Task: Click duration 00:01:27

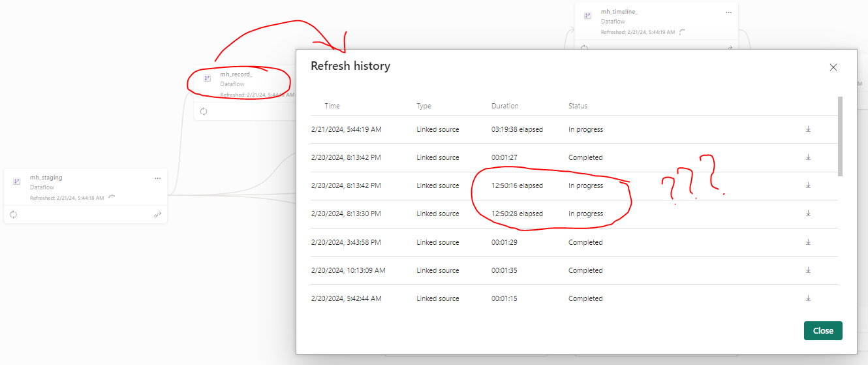Action: point(504,157)
